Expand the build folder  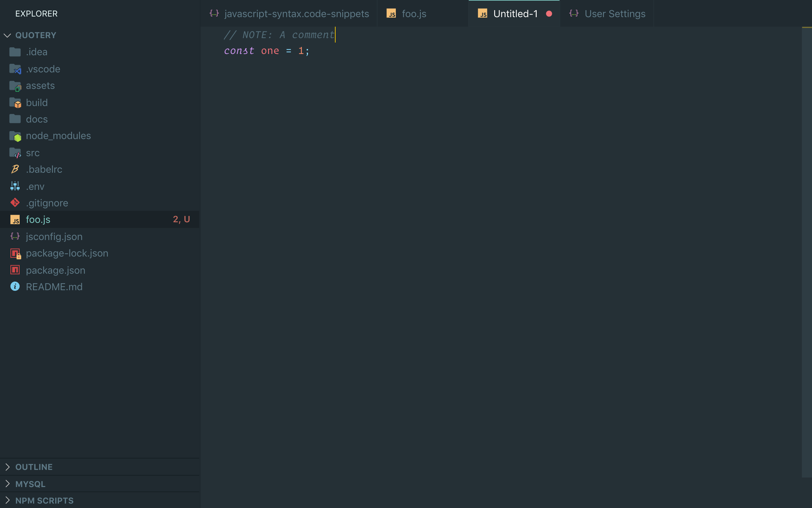point(100,103)
